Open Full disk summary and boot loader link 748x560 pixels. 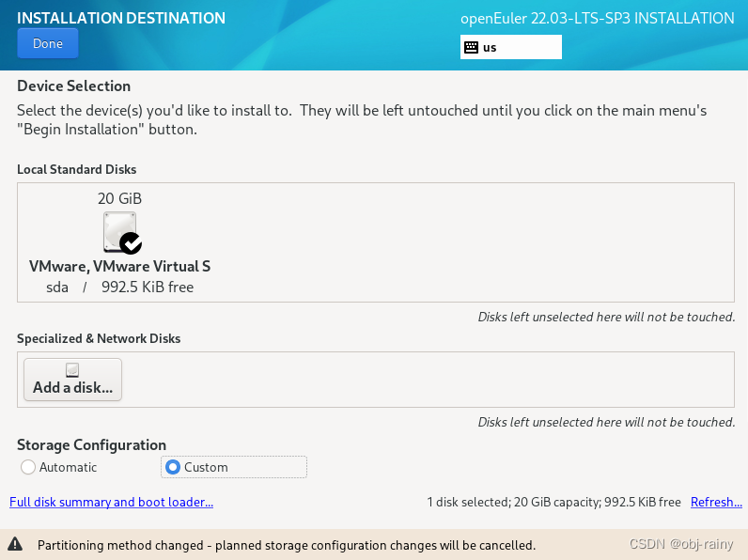(112, 502)
